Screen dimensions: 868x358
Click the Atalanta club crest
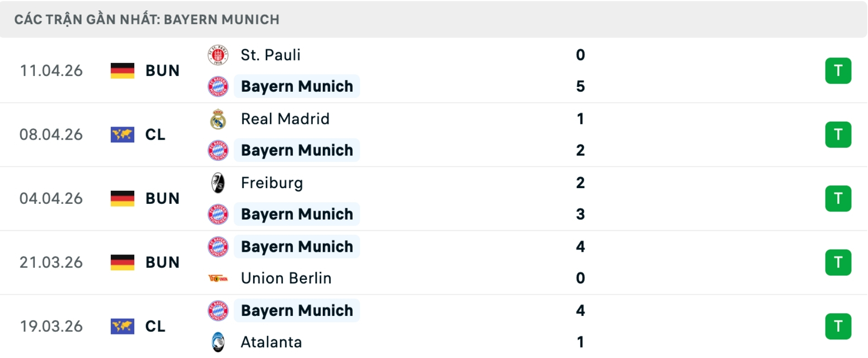click(x=218, y=342)
